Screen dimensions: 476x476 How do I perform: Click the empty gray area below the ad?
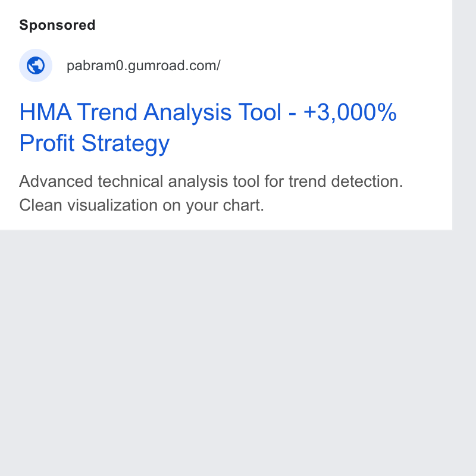(226, 352)
